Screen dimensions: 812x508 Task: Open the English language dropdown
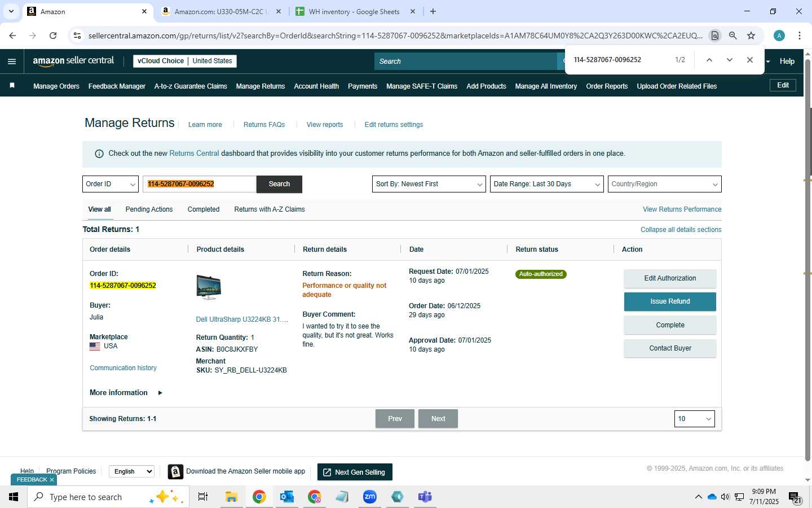click(131, 471)
